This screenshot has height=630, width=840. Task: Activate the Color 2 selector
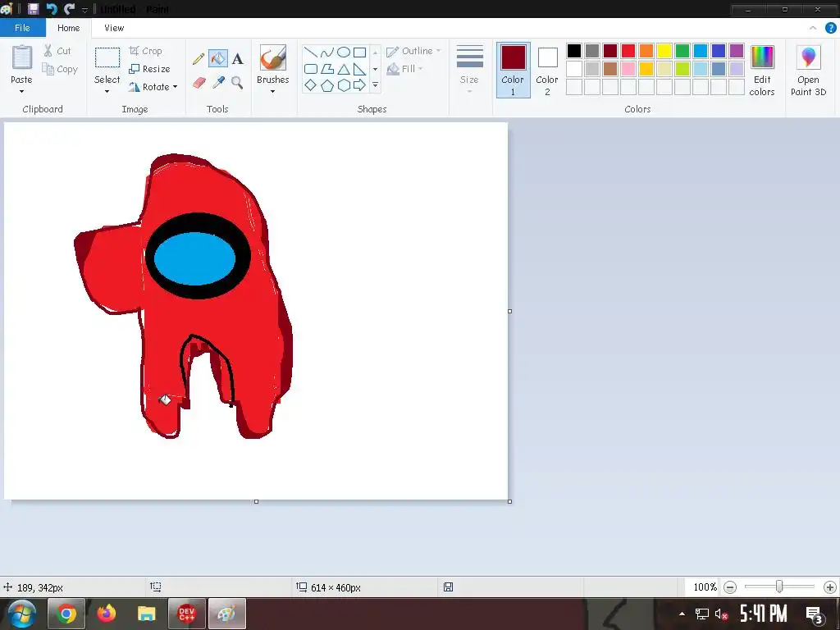547,71
